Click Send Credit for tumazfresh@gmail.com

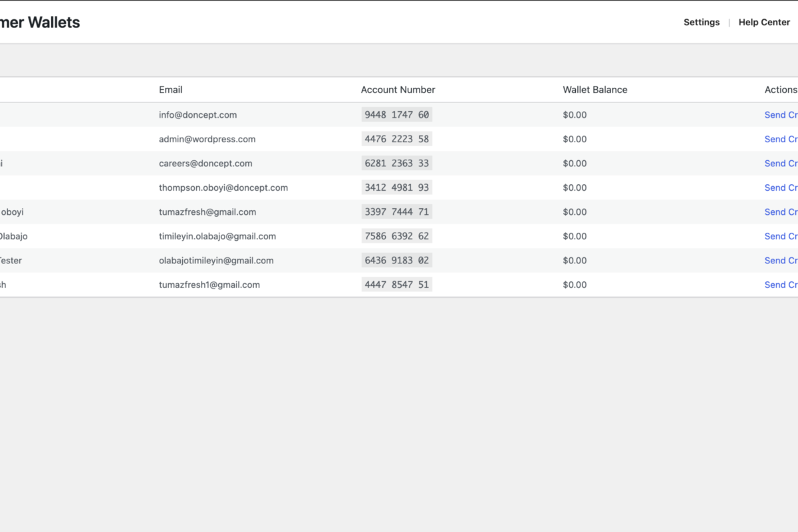(781, 211)
